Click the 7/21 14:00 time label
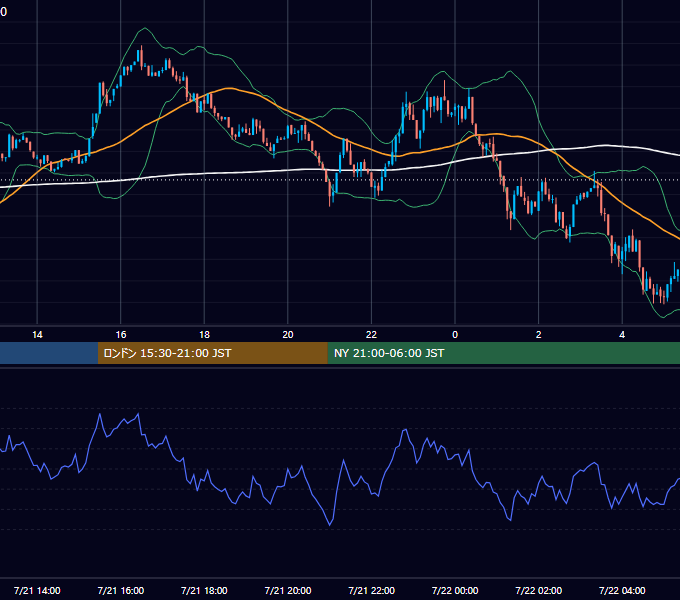The image size is (680, 600). pos(37,590)
